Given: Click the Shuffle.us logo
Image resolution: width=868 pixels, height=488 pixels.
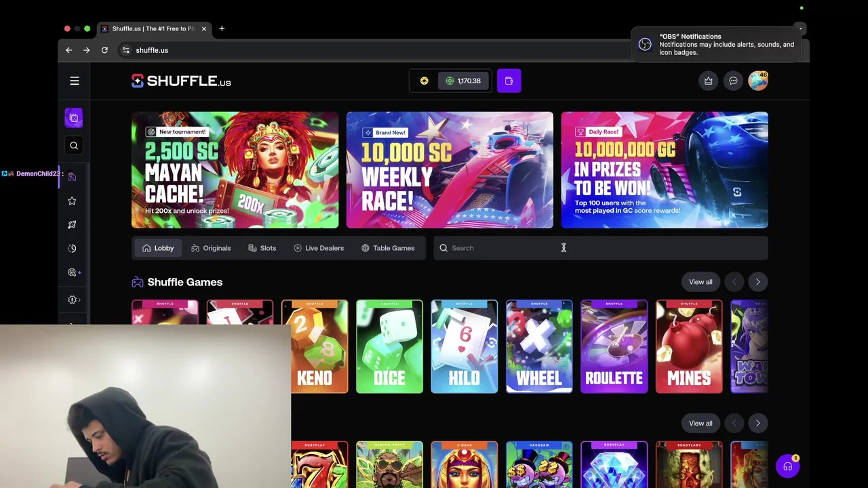Looking at the screenshot, I should tap(181, 81).
